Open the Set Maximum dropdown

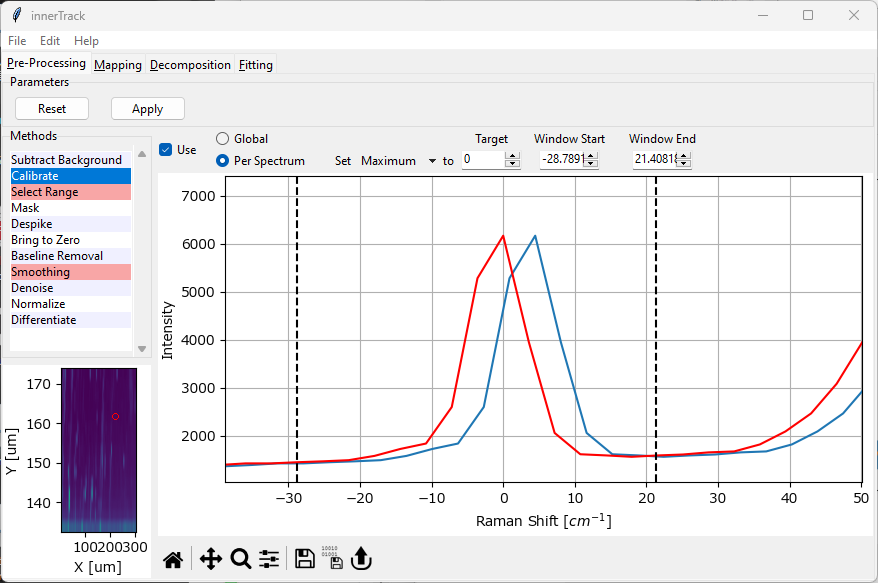[398, 161]
